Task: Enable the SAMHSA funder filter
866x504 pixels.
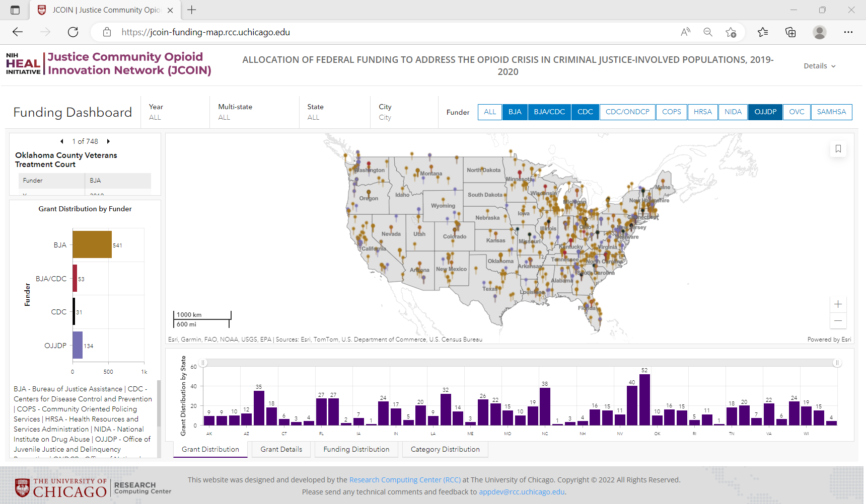Action: point(831,112)
